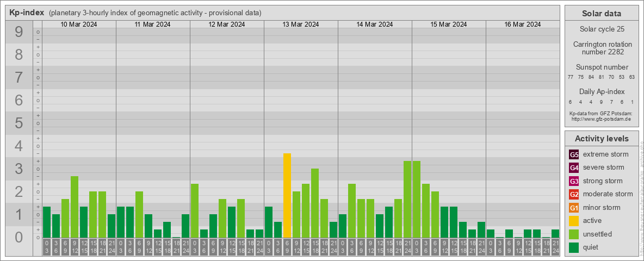Click the Kp scale number 9

click(19, 32)
